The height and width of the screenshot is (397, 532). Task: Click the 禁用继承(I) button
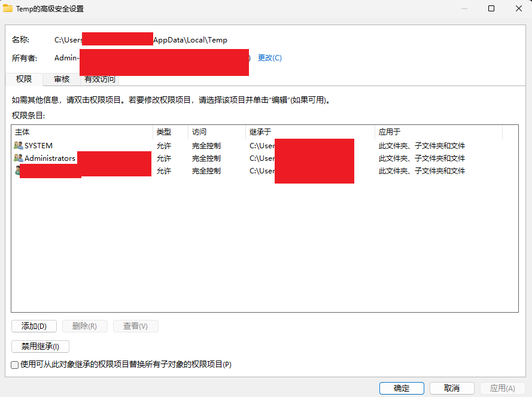click(40, 347)
